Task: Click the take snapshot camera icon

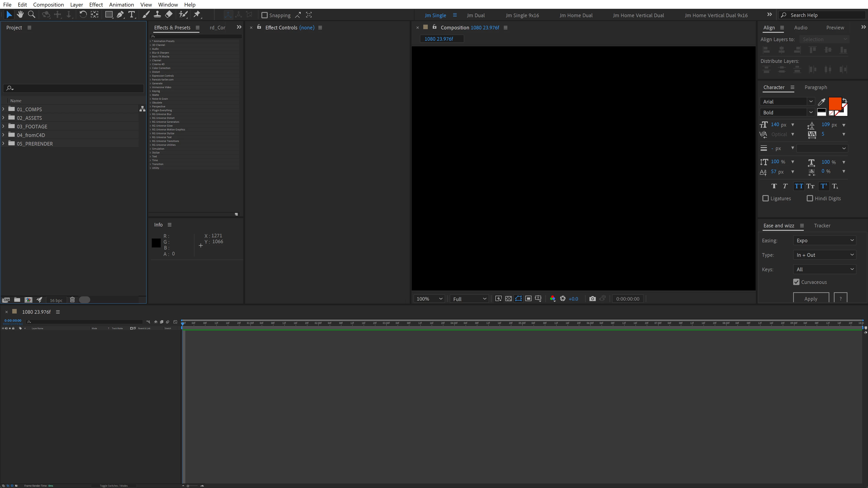Action: [592, 299]
